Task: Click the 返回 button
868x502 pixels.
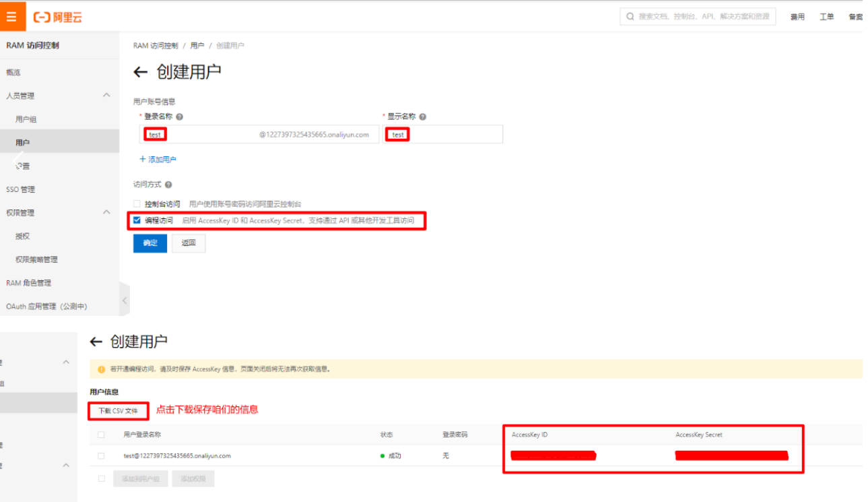Action: (189, 243)
